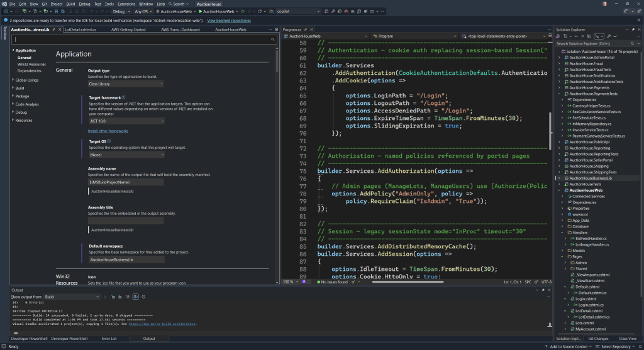This screenshot has width=644, height=350.
Task: Click the Clear All icon in the Output toolbar
Action: [127, 297]
